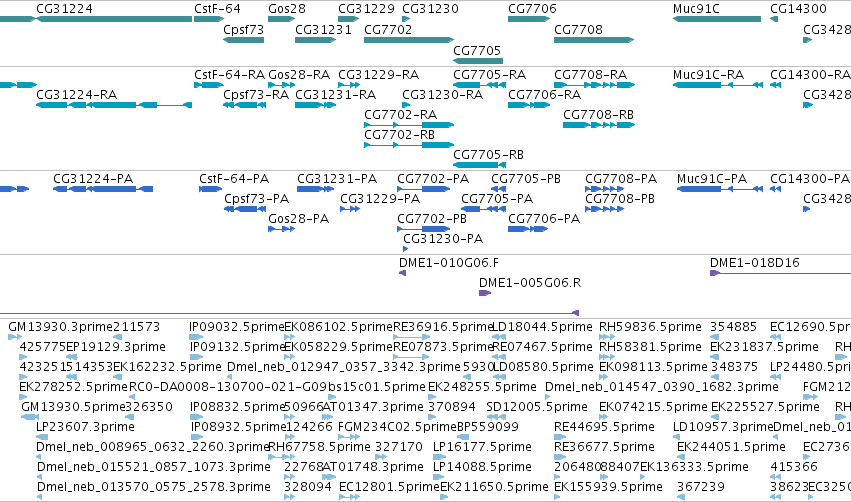Select the DME1-005G06.R BAC end marker
851x502 pixels.
[485, 293]
